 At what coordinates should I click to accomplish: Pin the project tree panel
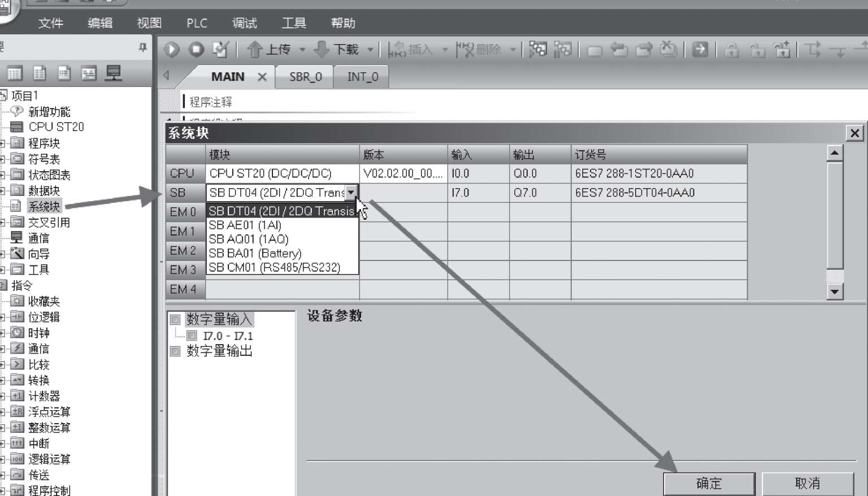[143, 48]
